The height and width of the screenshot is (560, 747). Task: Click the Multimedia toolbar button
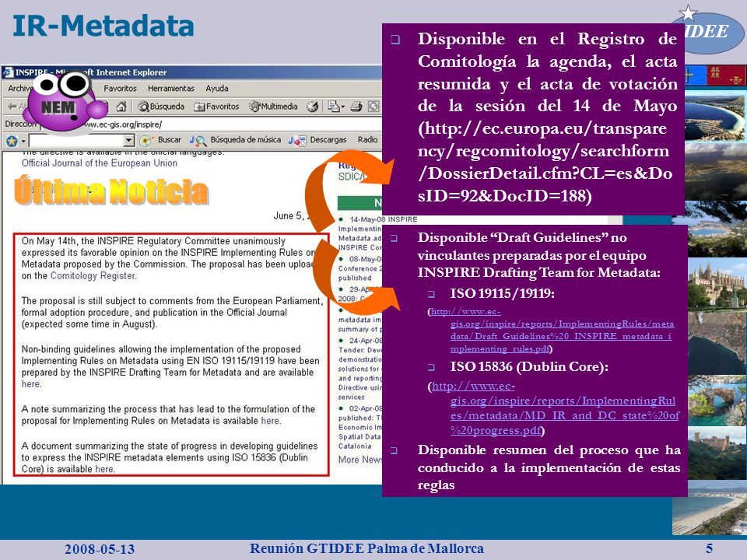273,107
